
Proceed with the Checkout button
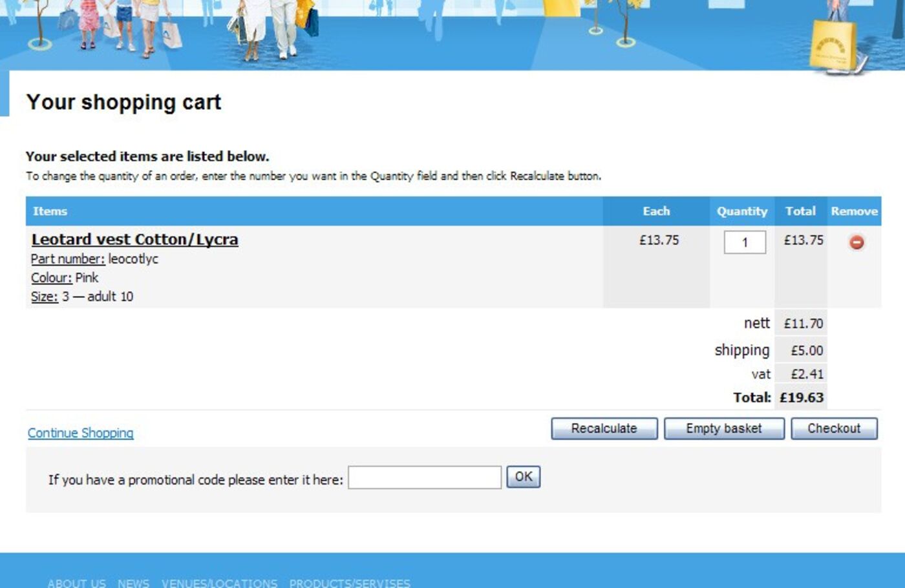(x=833, y=429)
